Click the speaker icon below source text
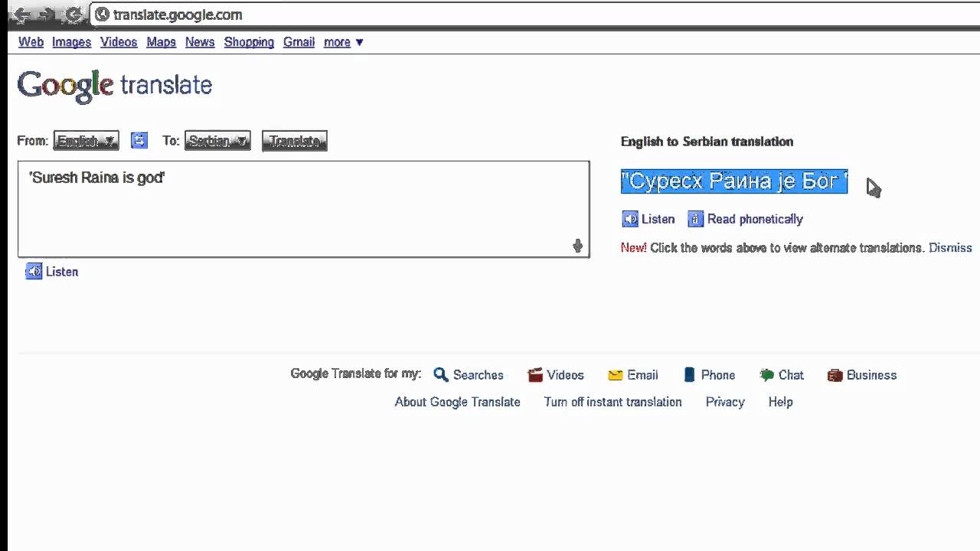Screen dimensions: 980x551 (34, 271)
